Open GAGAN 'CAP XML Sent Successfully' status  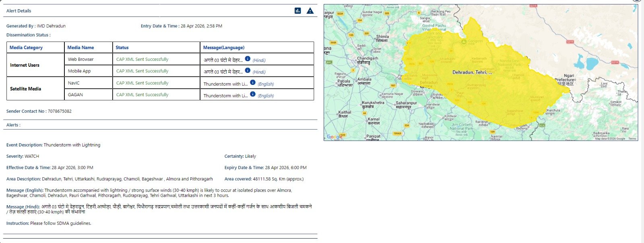[x=142, y=95]
